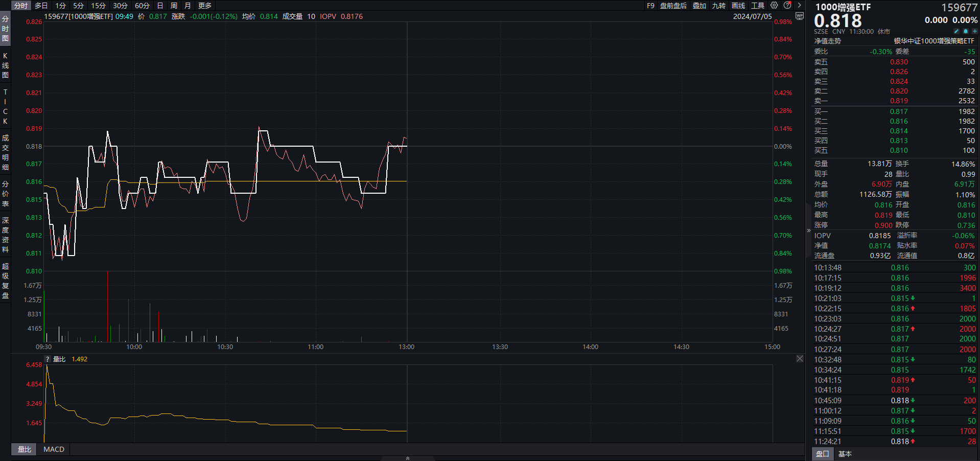Click the question mark beside 量比 label
The image size is (980, 461).
click(48, 359)
